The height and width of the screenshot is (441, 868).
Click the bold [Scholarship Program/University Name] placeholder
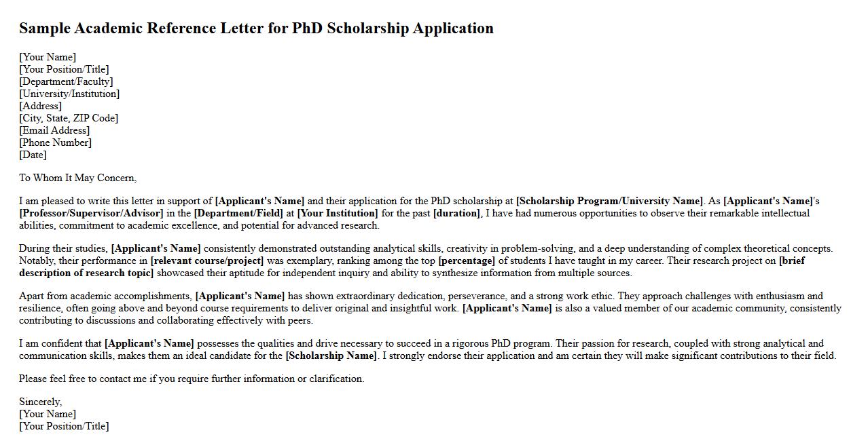point(609,201)
